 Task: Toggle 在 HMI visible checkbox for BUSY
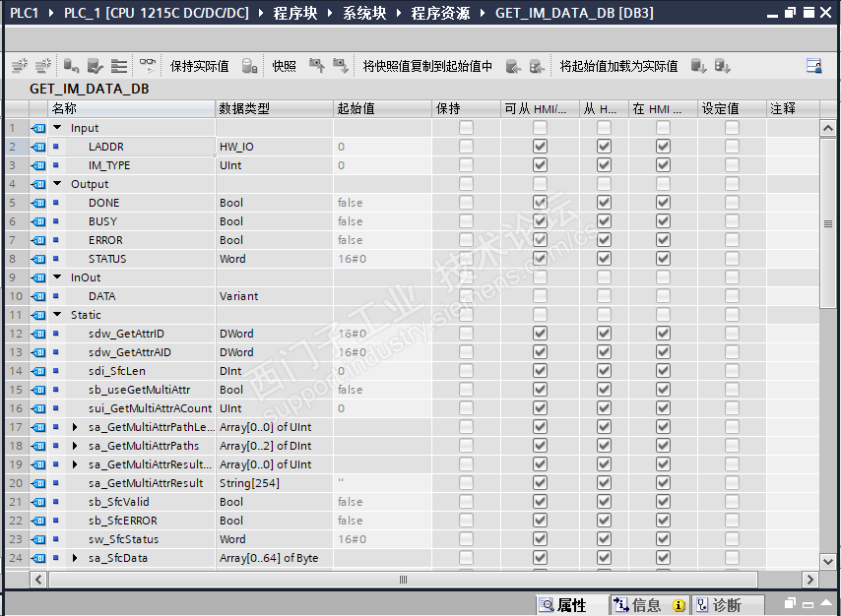[663, 221]
